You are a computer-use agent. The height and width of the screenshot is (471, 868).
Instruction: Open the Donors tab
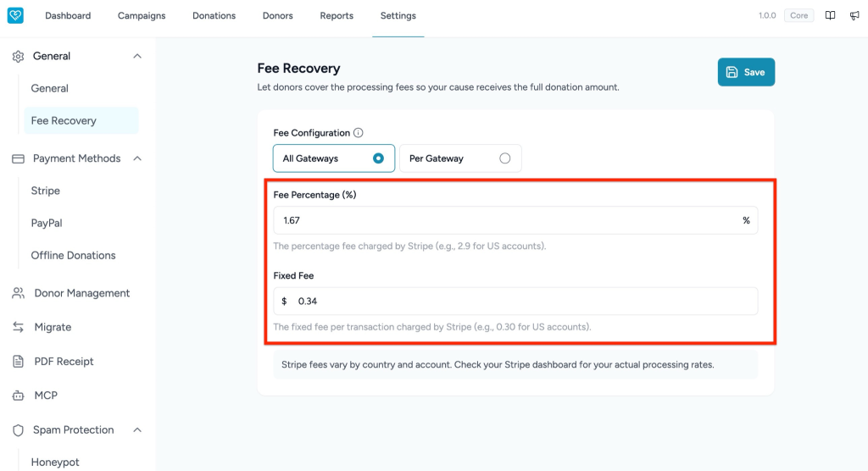pyautogui.click(x=278, y=15)
